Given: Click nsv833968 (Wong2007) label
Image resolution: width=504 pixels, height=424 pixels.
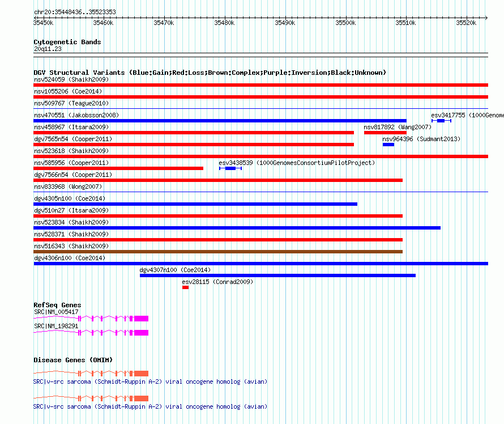Looking at the screenshot, I should (x=68, y=186).
